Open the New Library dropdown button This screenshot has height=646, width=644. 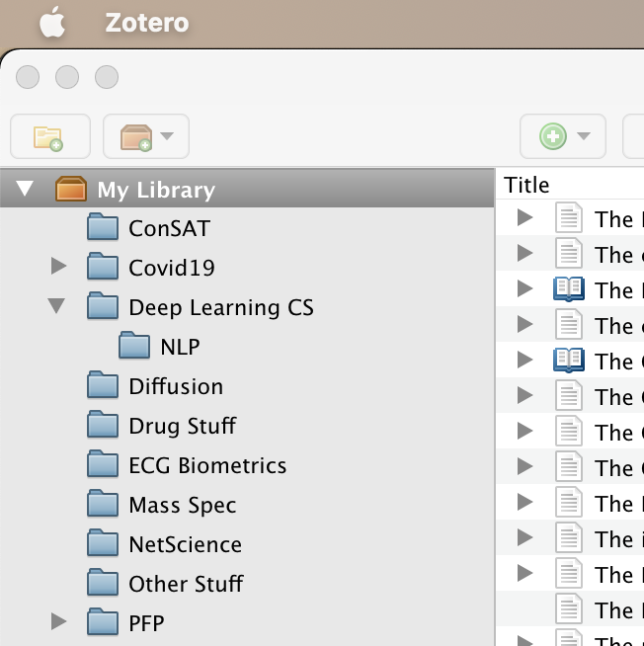[x=145, y=136]
